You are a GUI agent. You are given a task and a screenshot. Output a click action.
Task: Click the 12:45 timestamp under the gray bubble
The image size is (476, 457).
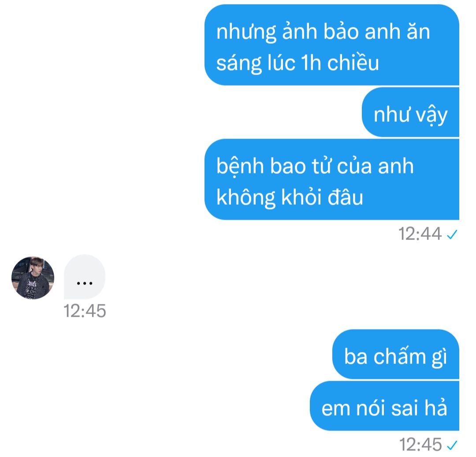click(x=85, y=311)
